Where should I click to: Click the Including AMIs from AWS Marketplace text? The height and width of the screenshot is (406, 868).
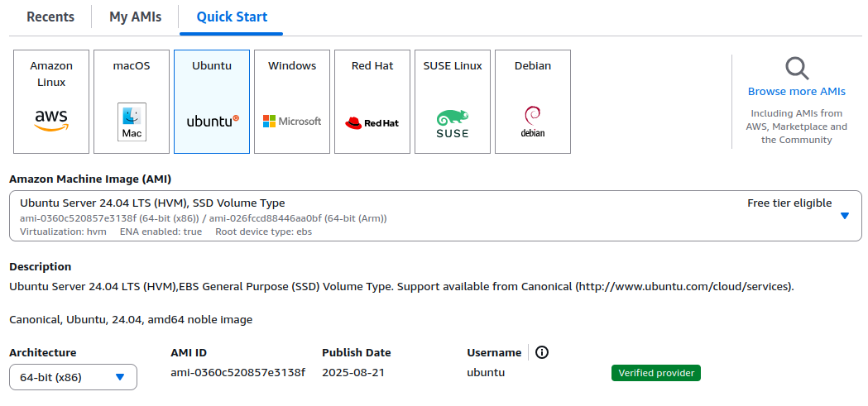click(797, 127)
